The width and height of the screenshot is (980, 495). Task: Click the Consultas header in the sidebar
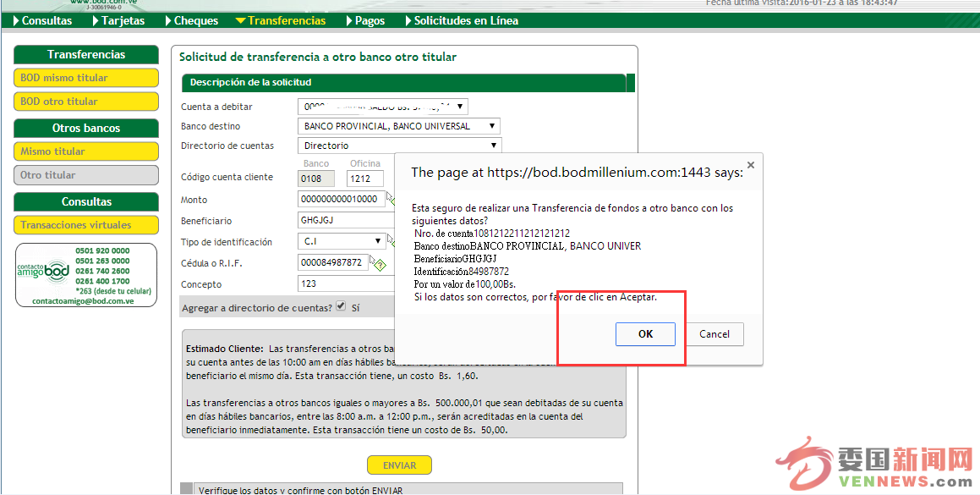pyautogui.click(x=86, y=202)
